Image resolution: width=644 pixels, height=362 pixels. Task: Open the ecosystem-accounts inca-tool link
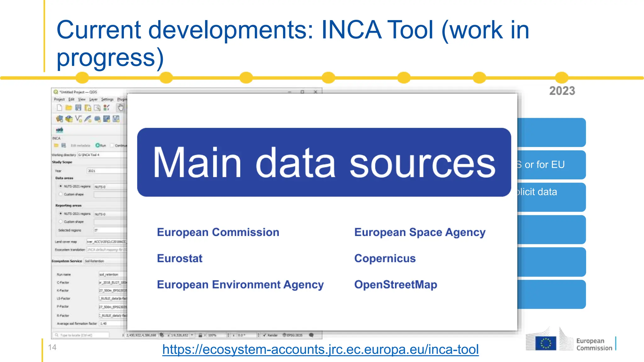pos(320,349)
